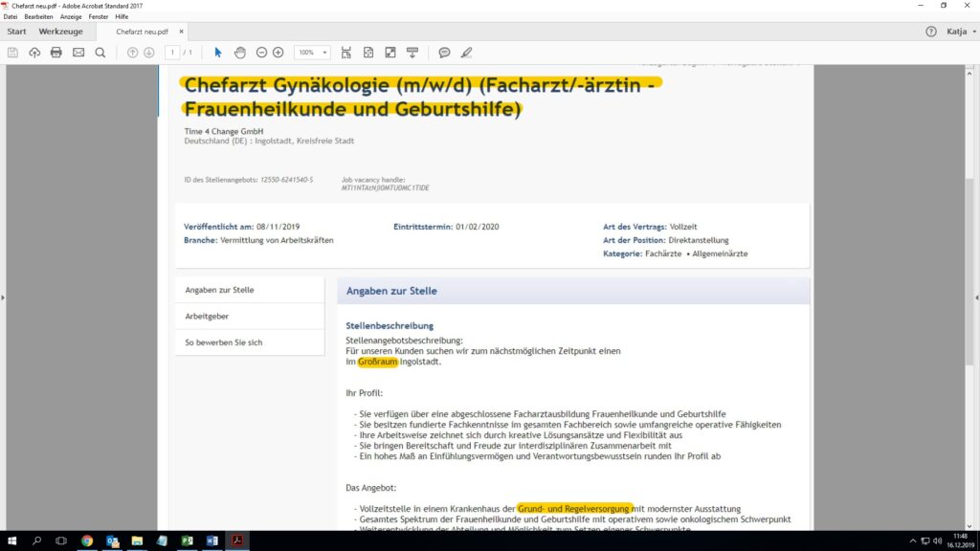Zoom in with the plus icon
Screen dimensions: 980x551
click(278, 53)
